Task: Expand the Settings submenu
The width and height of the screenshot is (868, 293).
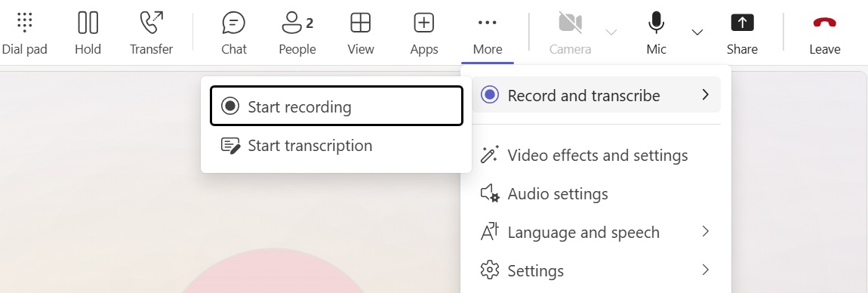Action: click(596, 270)
